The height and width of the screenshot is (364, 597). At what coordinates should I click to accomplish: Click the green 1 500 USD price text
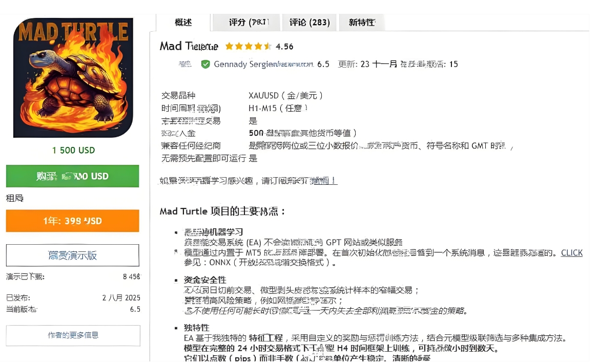[73, 151]
